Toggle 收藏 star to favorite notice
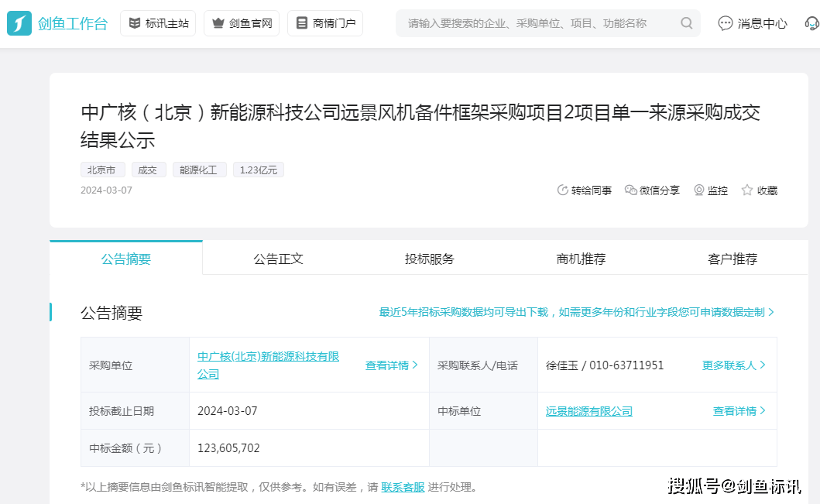This screenshot has width=820, height=504. pos(760,190)
